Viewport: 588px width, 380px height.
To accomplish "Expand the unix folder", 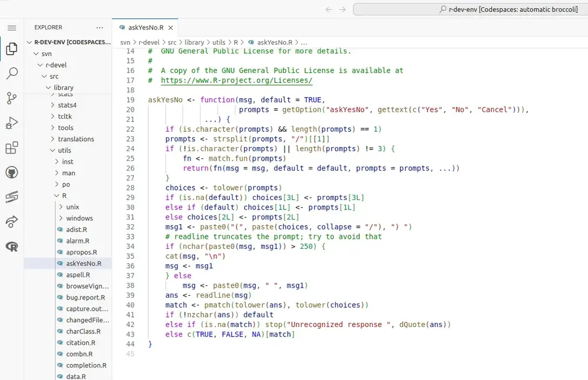I will tap(72, 207).
